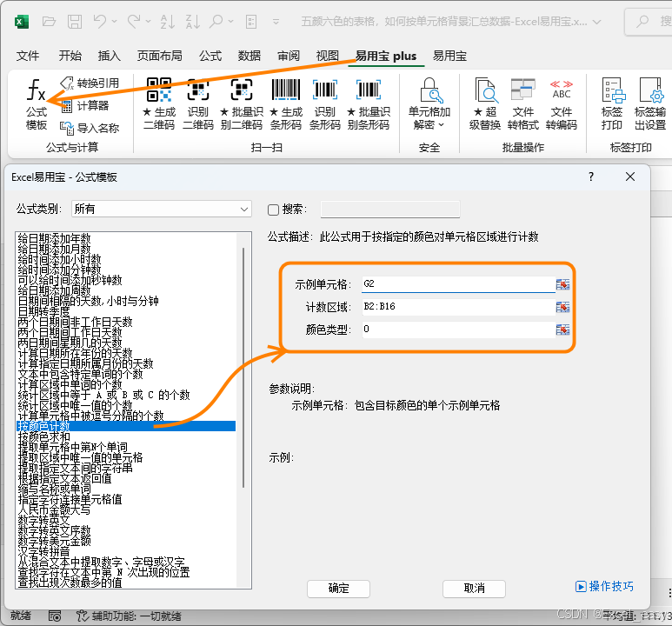Viewport: 672px width, 626px height.
Task: Click the 确定 button
Action: pos(338,589)
